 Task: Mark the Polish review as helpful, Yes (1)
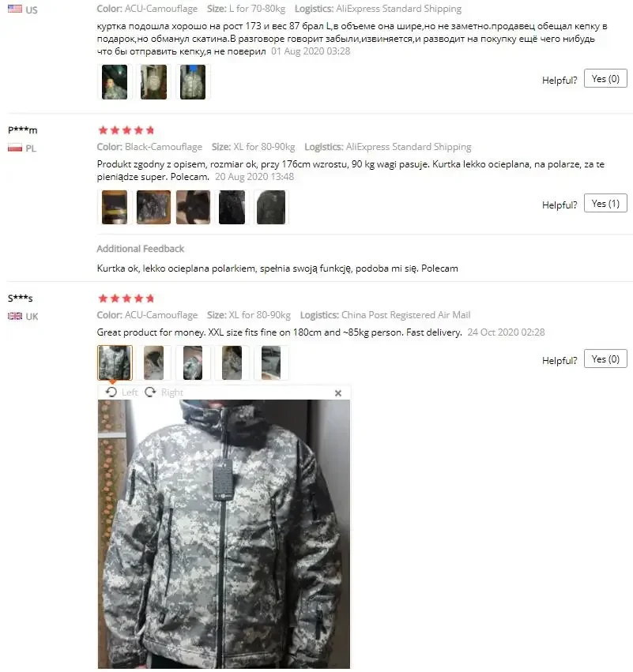605,204
